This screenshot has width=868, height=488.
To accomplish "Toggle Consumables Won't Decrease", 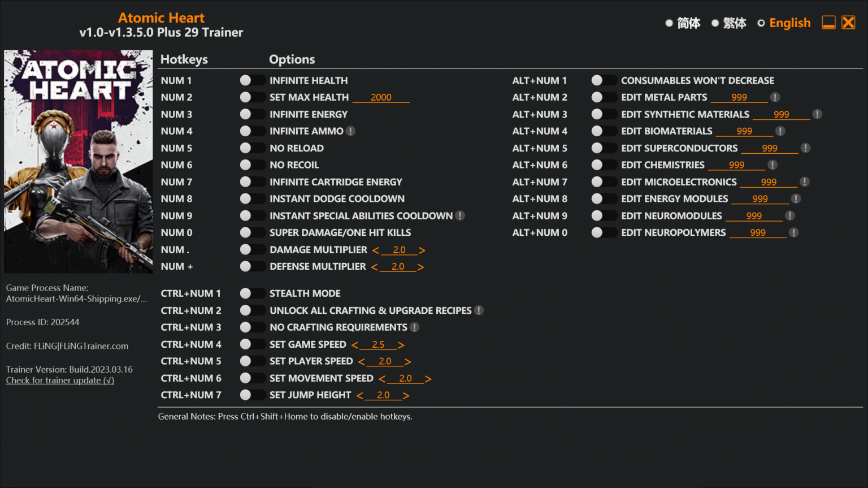I will point(604,80).
